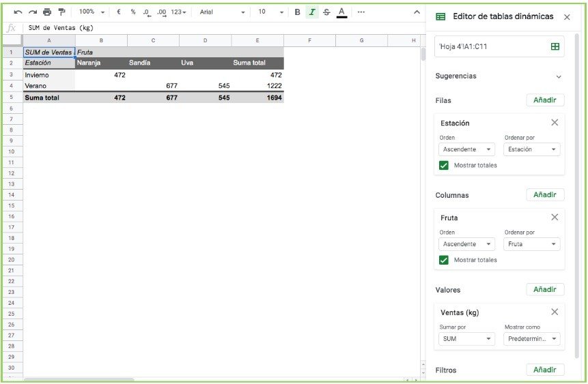Click the undo arrow icon
588x384 pixels.
pos(18,12)
